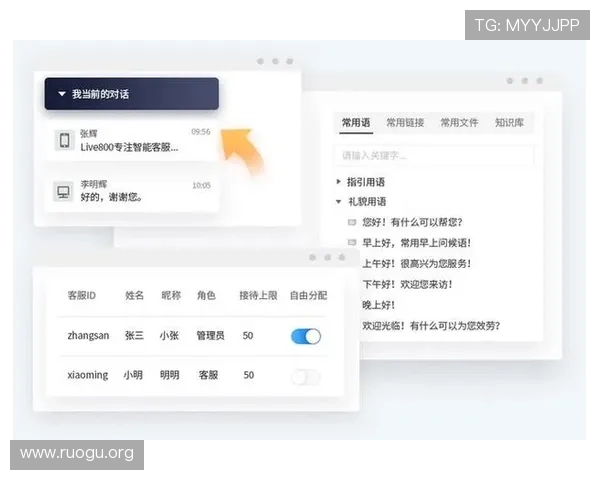Click the message icon before '您好！有什么可以帮您?'
600x480 pixels.
click(352, 222)
